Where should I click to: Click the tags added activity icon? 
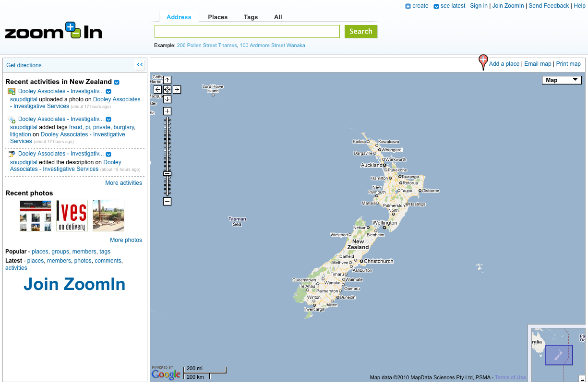coord(12,119)
